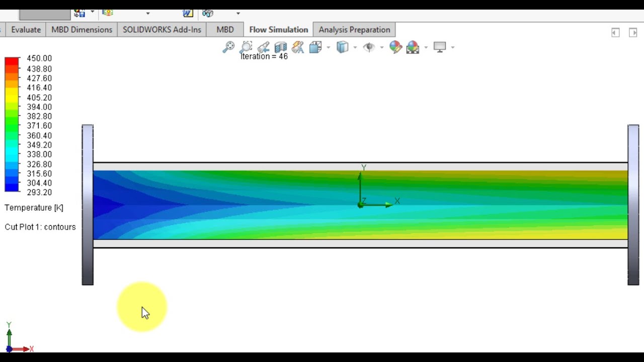Select the right end flange of the pipe

tap(633, 205)
